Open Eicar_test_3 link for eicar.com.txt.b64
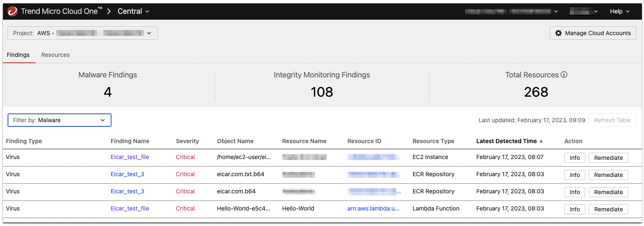 pyautogui.click(x=127, y=174)
